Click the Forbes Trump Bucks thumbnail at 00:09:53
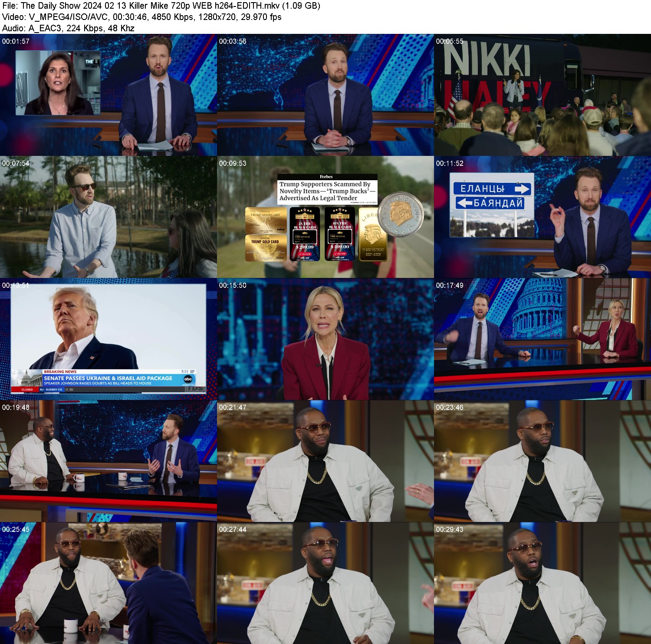Image resolution: width=651 pixels, height=644 pixels. click(325, 217)
